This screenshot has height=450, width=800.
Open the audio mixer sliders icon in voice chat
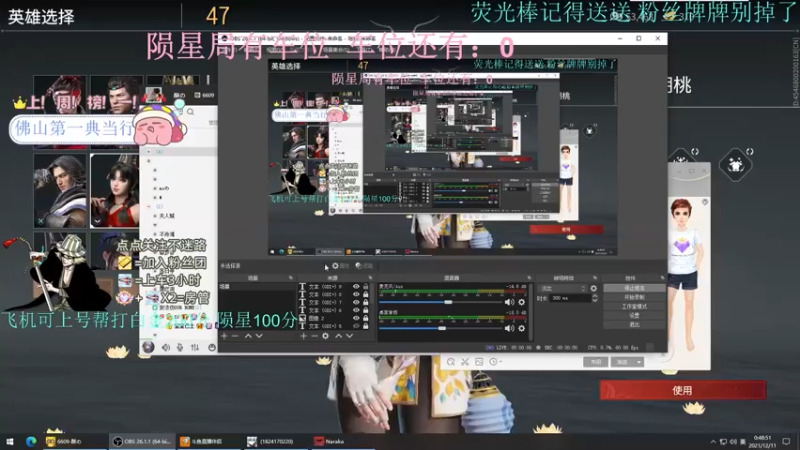pos(195,347)
